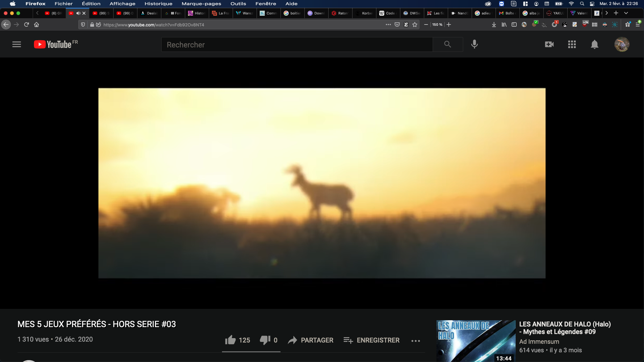The image size is (644, 362).
Task: Mute the playing tab's audio icon
Action: (x=78, y=13)
